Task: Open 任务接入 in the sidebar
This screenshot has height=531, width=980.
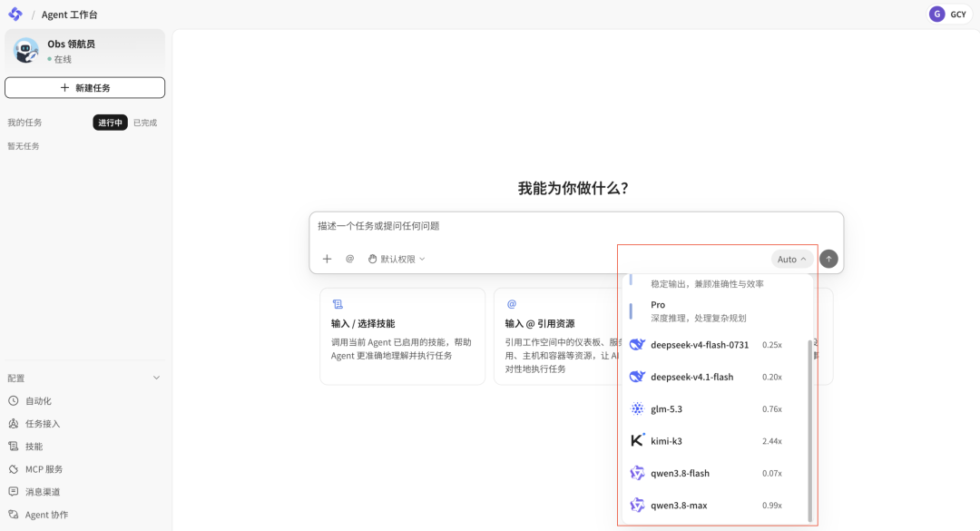Action: pyautogui.click(x=43, y=423)
